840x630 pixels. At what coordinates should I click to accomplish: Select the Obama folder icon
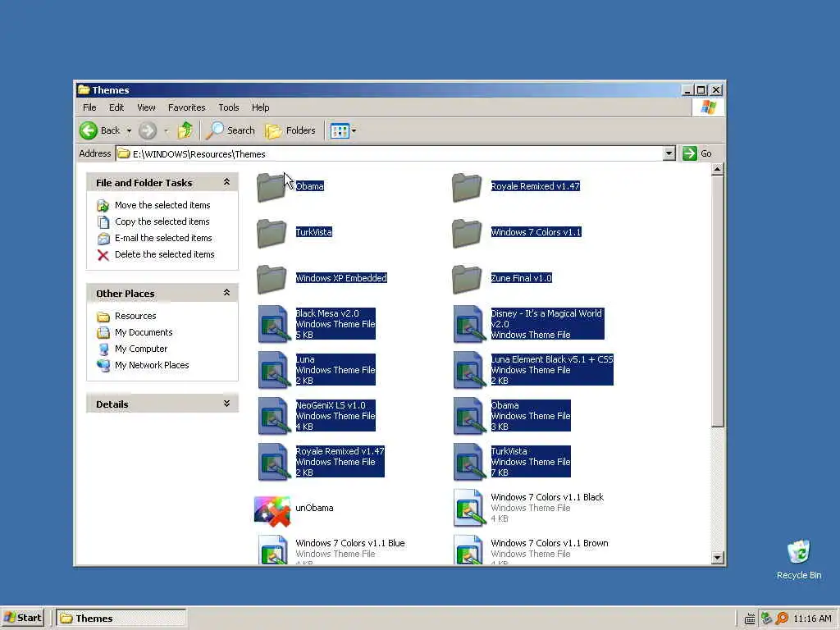pyautogui.click(x=272, y=187)
